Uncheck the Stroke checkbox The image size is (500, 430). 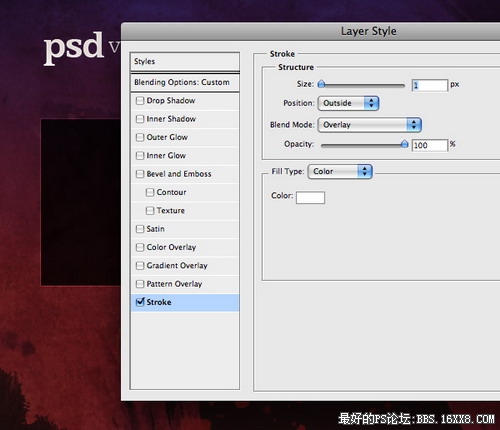pyautogui.click(x=140, y=302)
